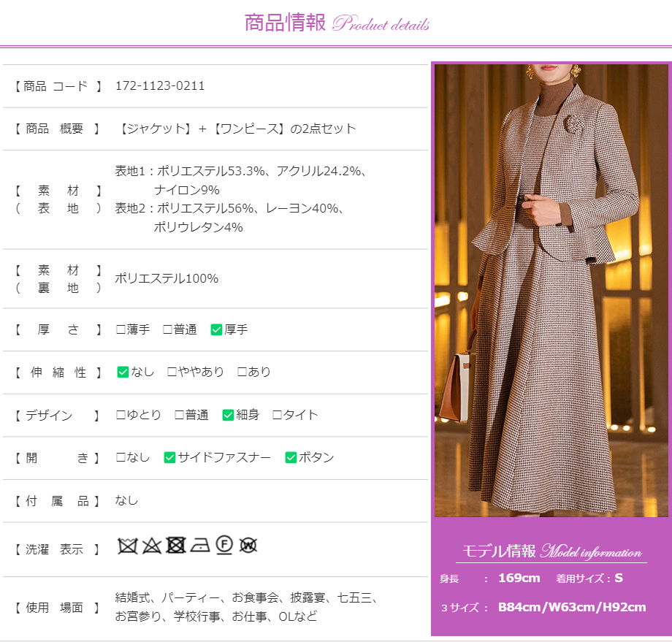Toggle the サイドファスナー opening checkbox

point(169,457)
